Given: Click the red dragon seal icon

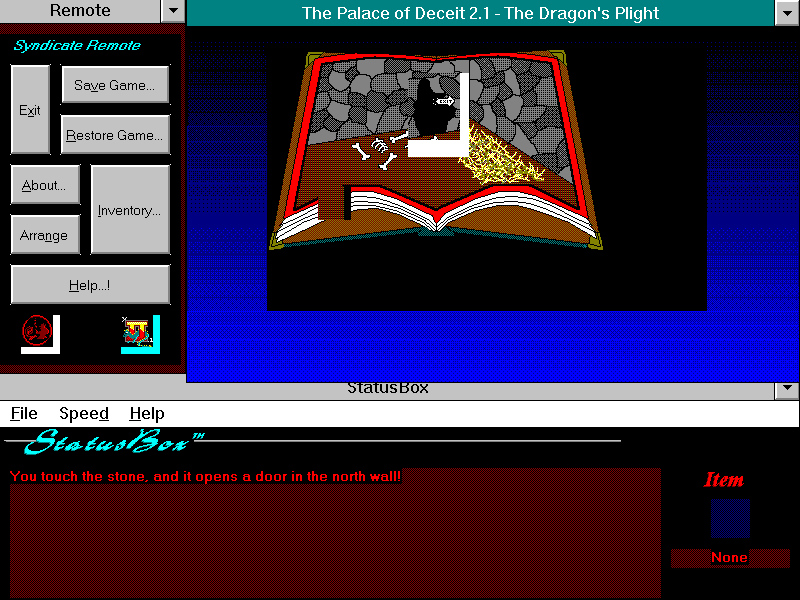Looking at the screenshot, I should (37, 331).
